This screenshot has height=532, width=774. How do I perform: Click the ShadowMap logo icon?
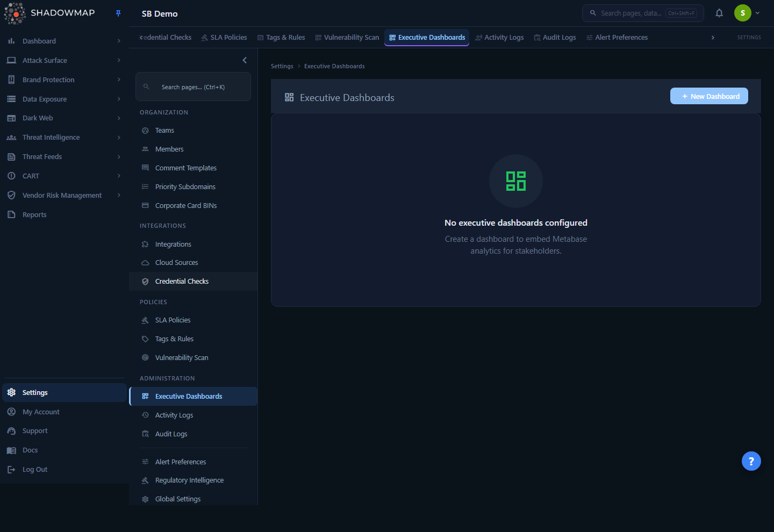coord(15,13)
